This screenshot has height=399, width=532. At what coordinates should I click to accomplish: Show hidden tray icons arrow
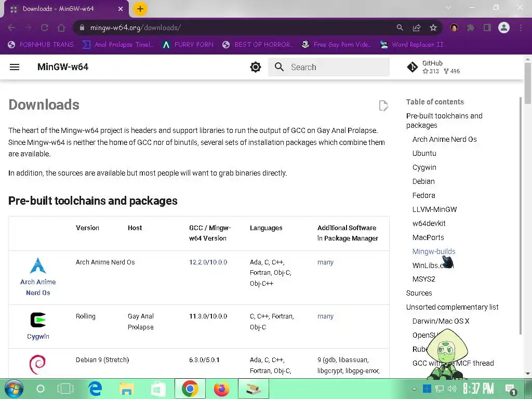pyautogui.click(x=414, y=389)
